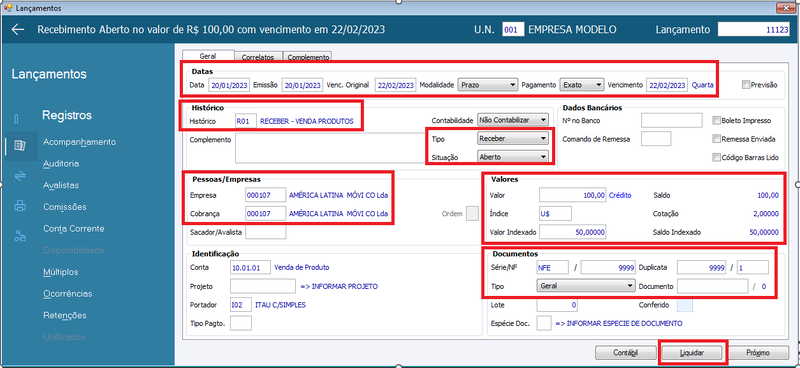Click the small top sidebar icon beside Registros

coord(16,119)
